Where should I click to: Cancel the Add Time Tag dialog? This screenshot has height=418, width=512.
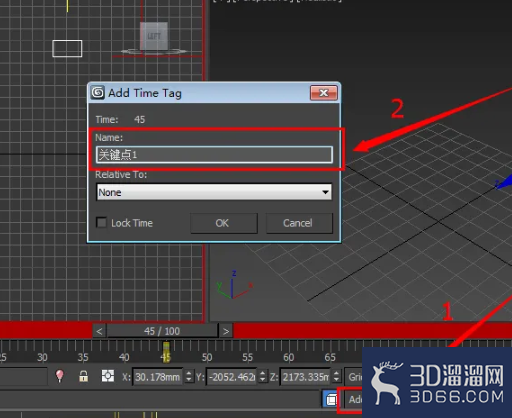click(x=299, y=223)
